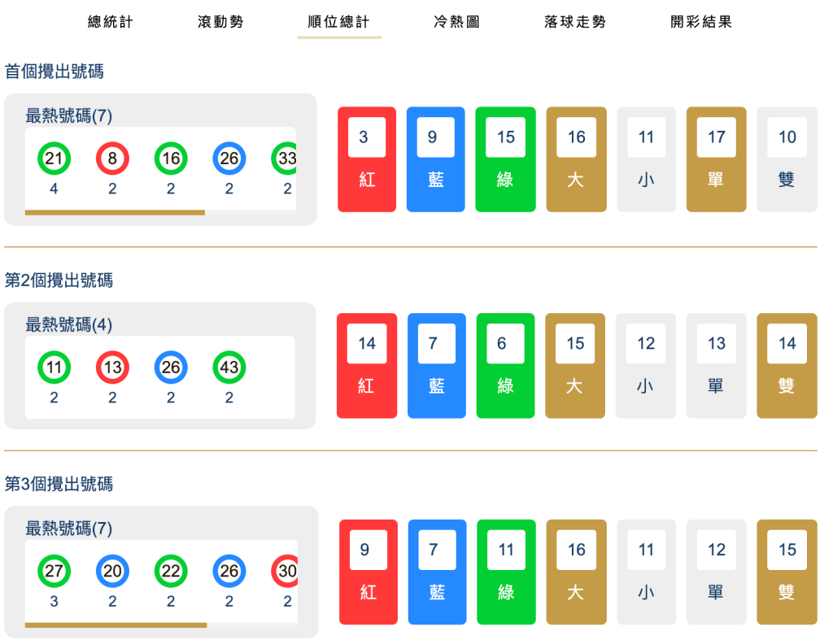The width and height of the screenshot is (833, 644).
Task: Select blue ball 26 in first draw hot numbers
Action: point(229,159)
